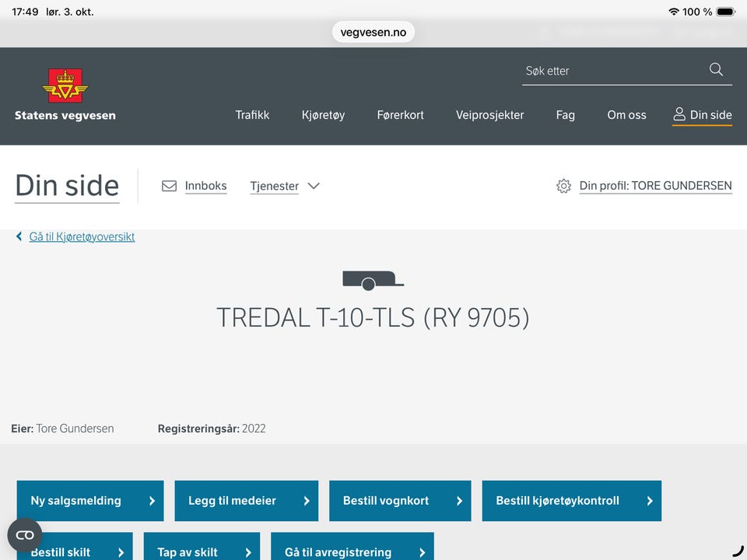Click the search magnifier icon
The width and height of the screenshot is (747, 560).
pyautogui.click(x=716, y=69)
